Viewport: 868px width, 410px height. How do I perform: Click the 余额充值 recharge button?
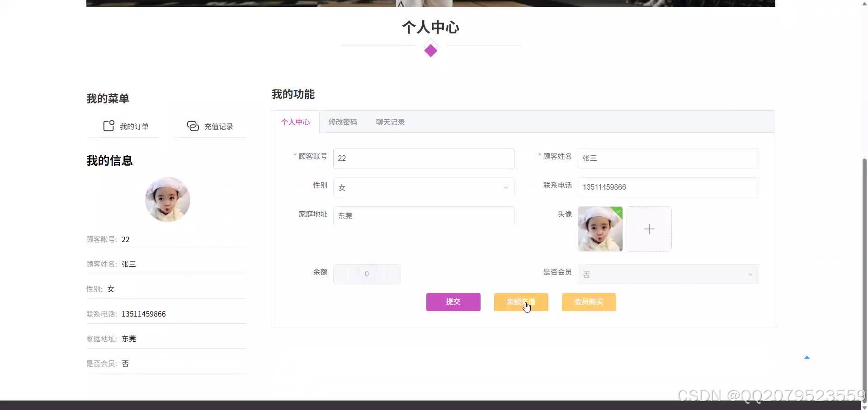coord(521,302)
